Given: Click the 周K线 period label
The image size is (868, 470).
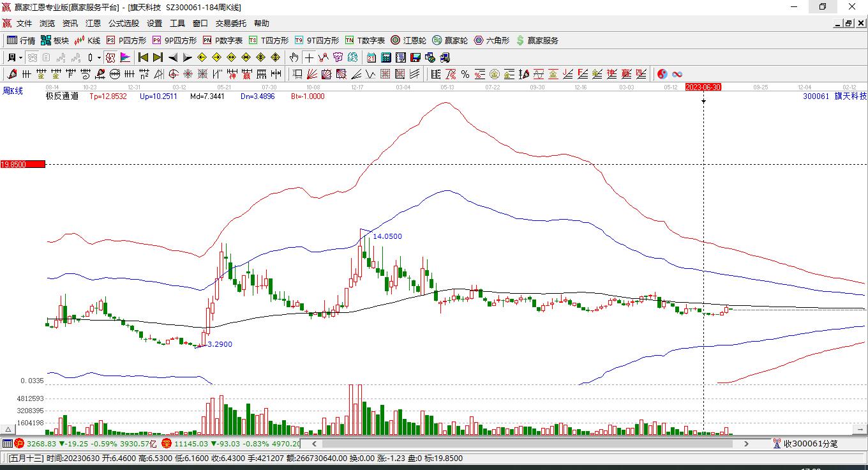Looking at the screenshot, I should (12, 91).
